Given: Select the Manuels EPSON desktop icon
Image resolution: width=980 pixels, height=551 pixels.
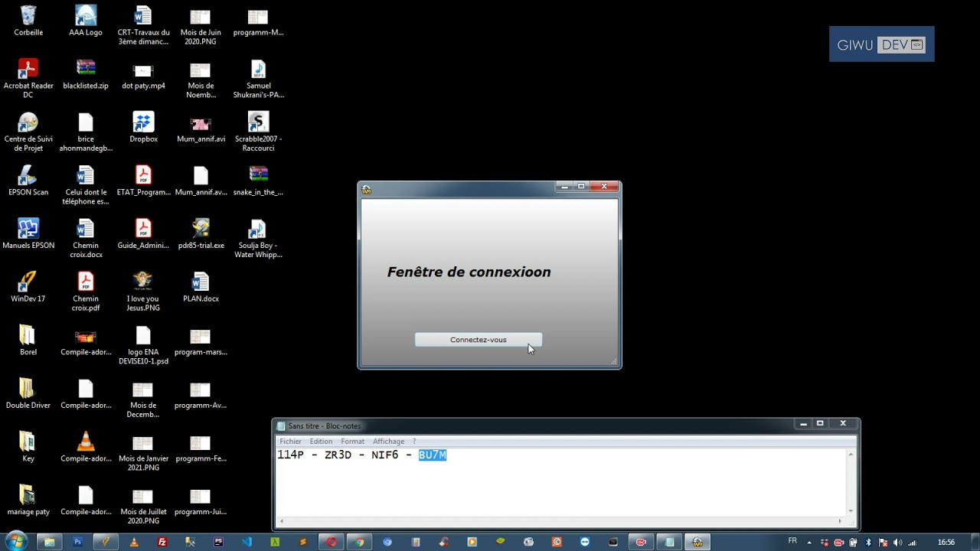Looking at the screenshot, I should pos(28,234).
